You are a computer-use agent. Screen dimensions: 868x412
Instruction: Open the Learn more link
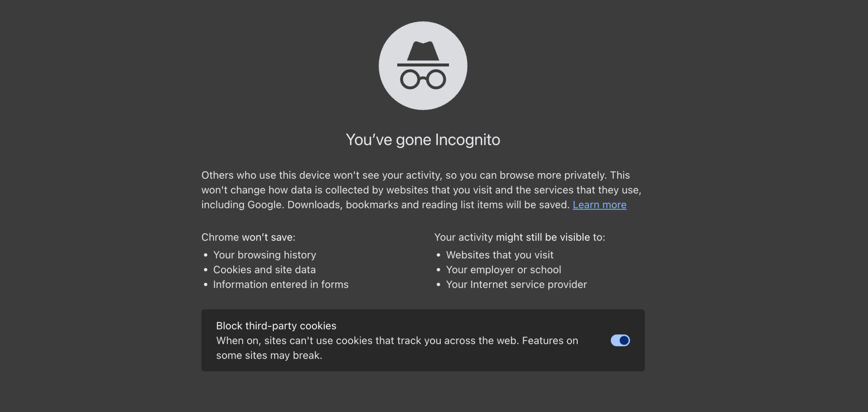(599, 205)
